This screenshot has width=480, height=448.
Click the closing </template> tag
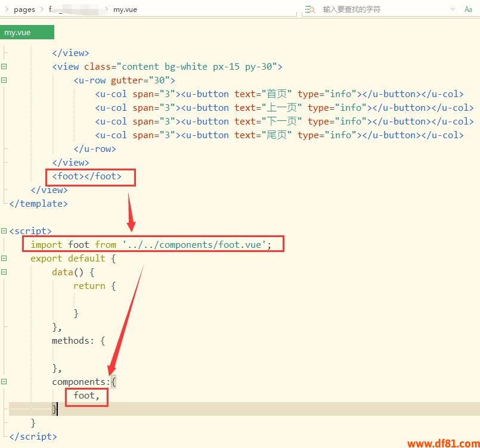coord(38,204)
